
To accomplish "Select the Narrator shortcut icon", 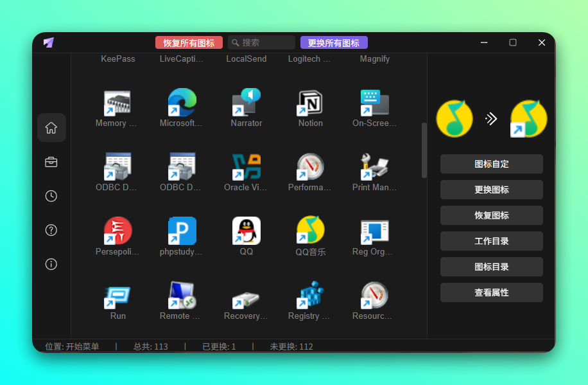I will click(x=246, y=103).
